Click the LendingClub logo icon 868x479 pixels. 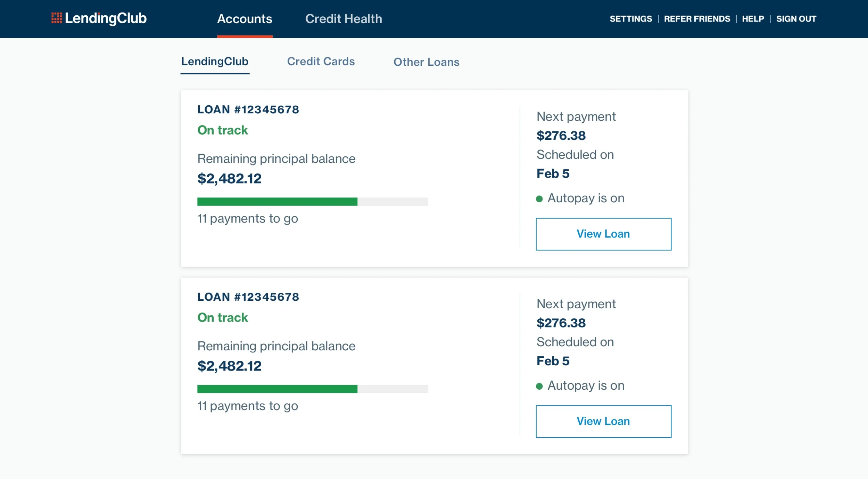point(57,18)
